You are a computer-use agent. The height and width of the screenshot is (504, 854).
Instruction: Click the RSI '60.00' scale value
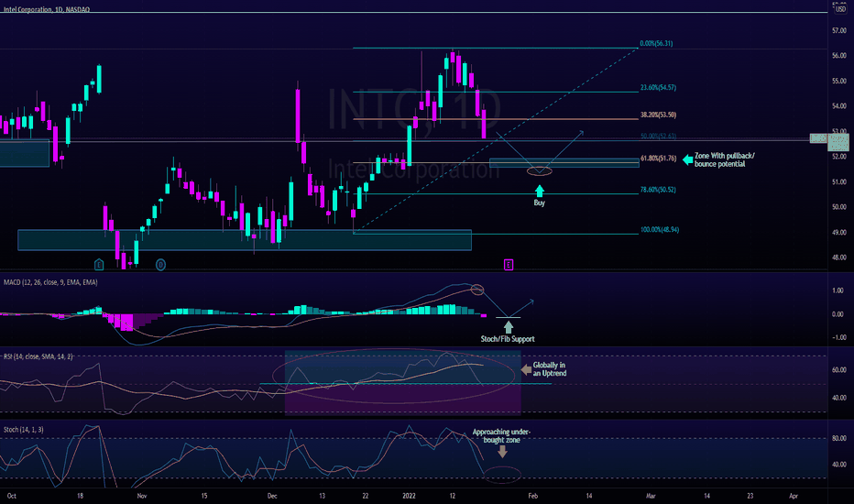click(839, 369)
